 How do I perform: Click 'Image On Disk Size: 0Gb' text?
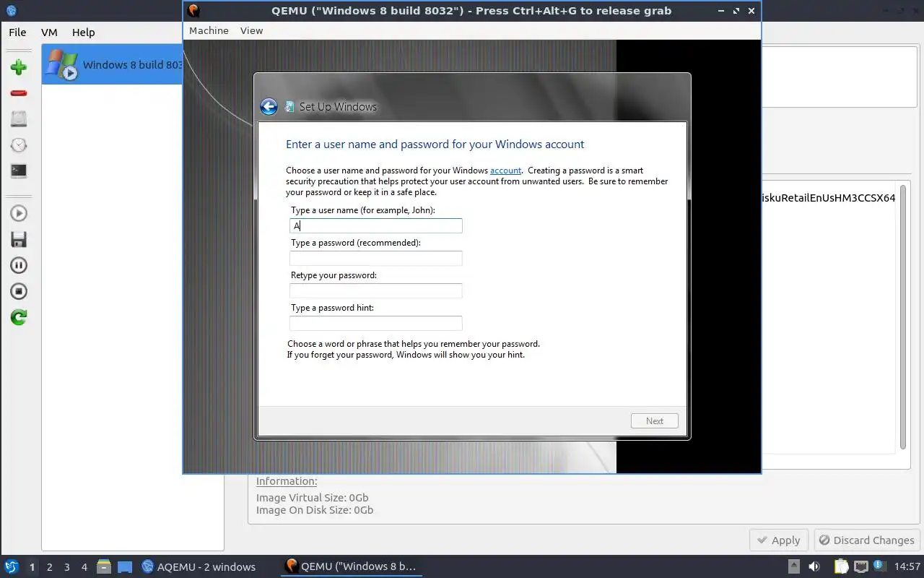point(315,510)
